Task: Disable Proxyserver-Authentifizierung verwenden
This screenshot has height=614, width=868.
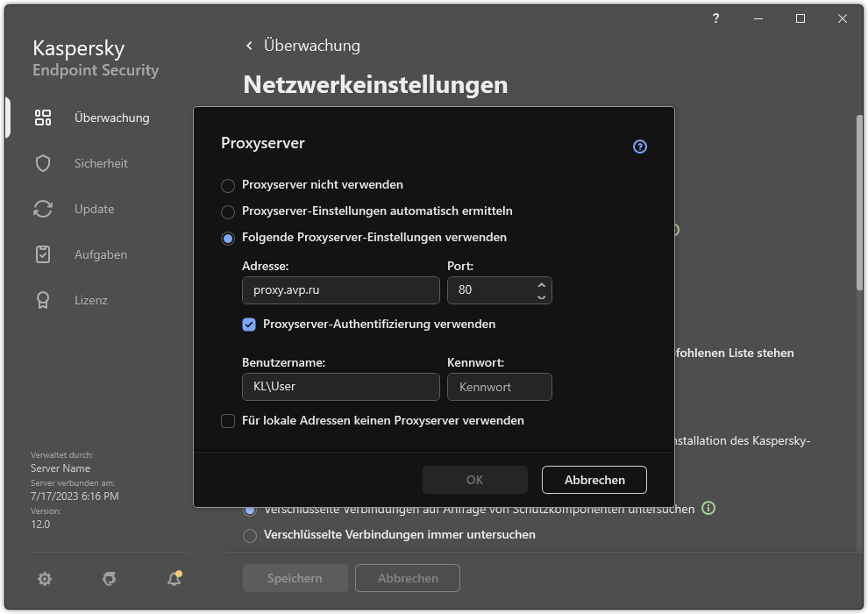Action: [250, 324]
